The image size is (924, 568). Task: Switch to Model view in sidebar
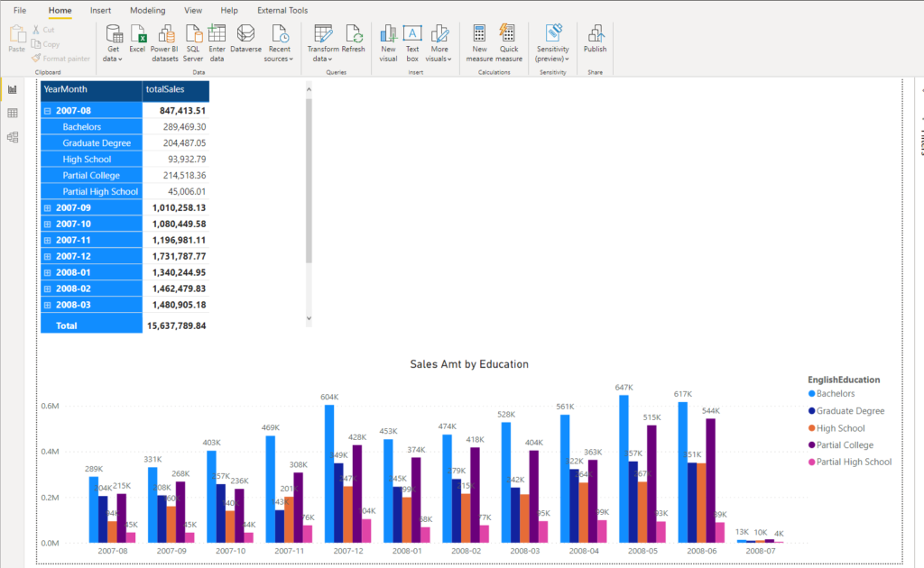tap(13, 137)
